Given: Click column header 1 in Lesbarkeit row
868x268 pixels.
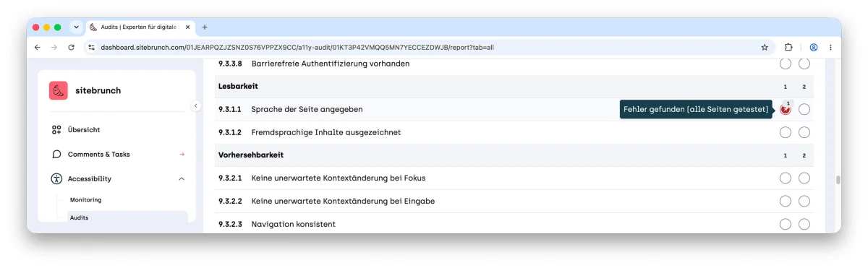Looking at the screenshot, I should (x=786, y=87).
